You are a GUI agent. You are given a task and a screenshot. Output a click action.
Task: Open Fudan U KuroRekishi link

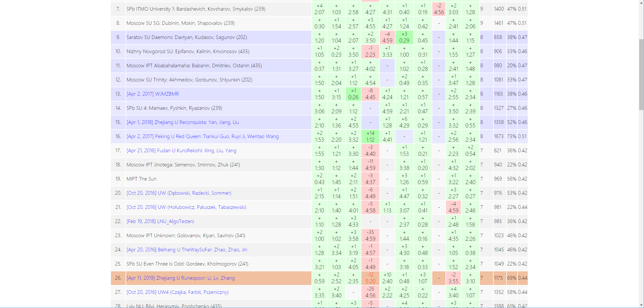pyautogui.click(x=181, y=150)
